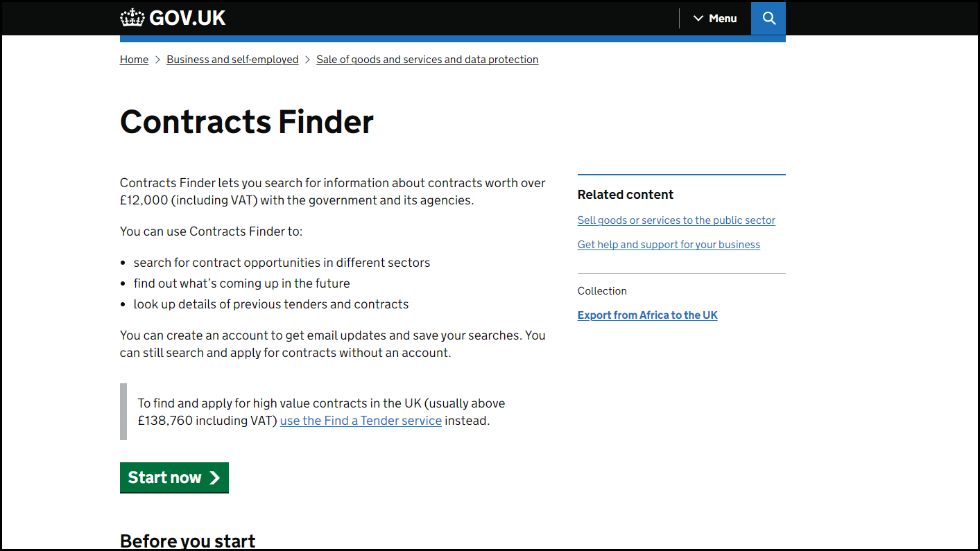Open the Menu navigation item
This screenshot has width=980, height=551.
(715, 19)
